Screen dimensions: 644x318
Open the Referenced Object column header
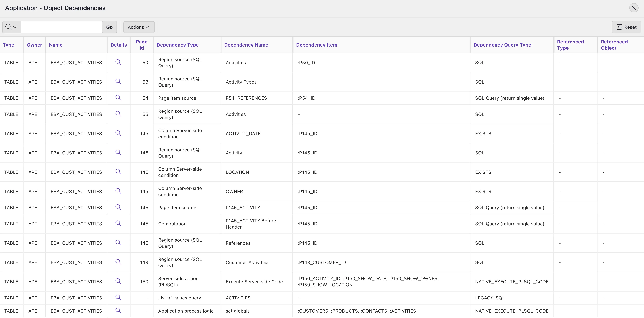pos(614,45)
